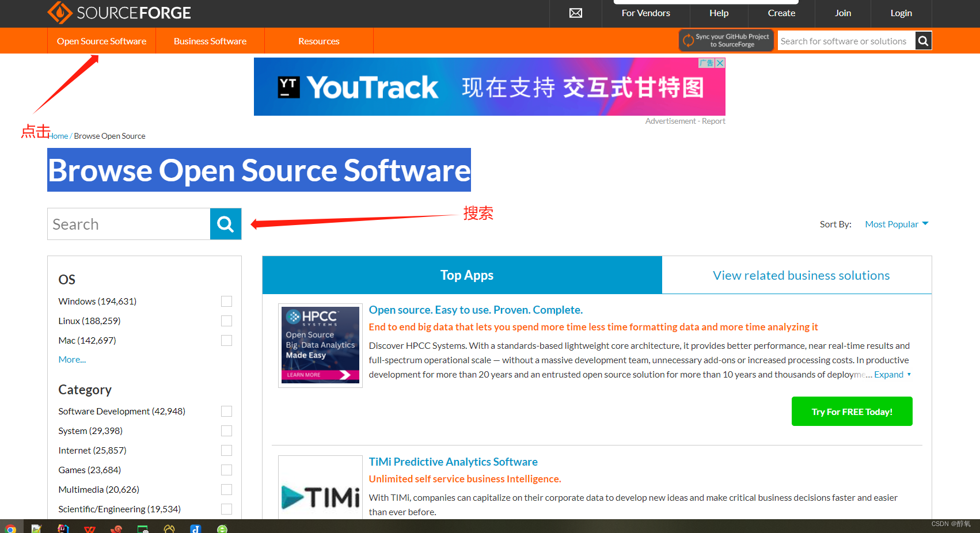Image resolution: width=980 pixels, height=533 pixels.
Task: Open WPS Office from the taskbar
Action: (90, 528)
